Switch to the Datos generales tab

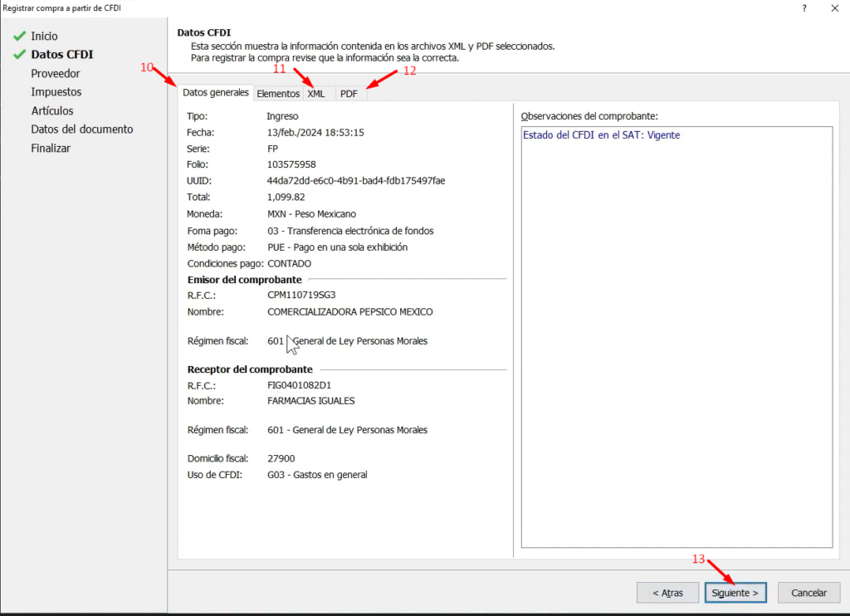[215, 93]
